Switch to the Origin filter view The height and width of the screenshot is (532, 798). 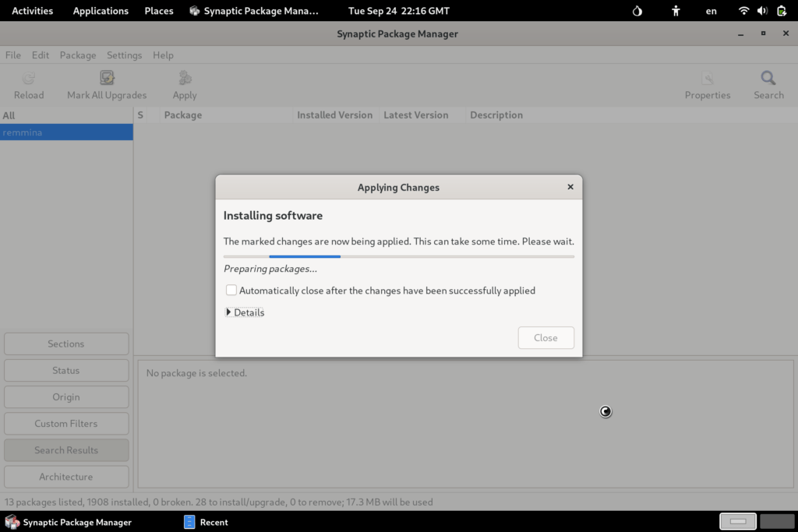click(66, 396)
